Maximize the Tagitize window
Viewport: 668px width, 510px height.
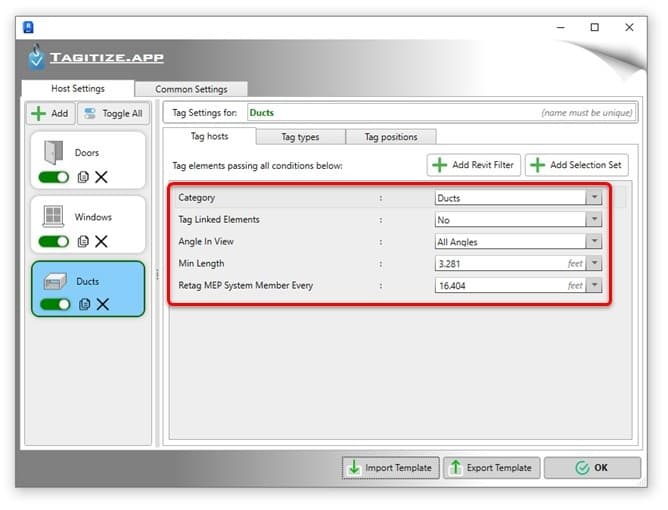[x=595, y=27]
